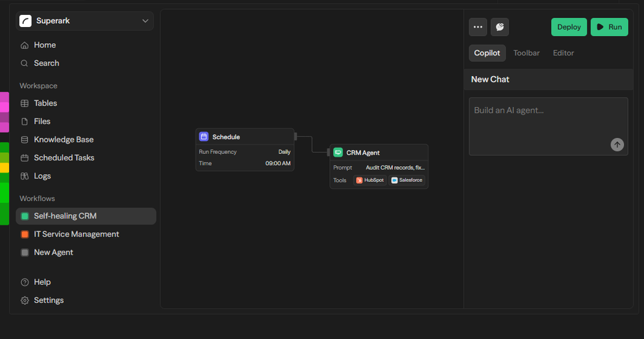
Task: Click the Settings gear icon
Action: 24,300
